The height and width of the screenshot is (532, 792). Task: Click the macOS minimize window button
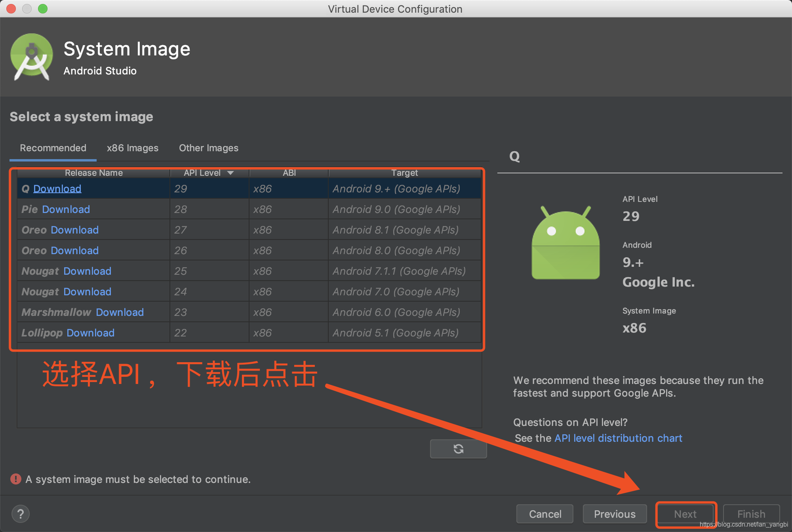[x=27, y=9]
